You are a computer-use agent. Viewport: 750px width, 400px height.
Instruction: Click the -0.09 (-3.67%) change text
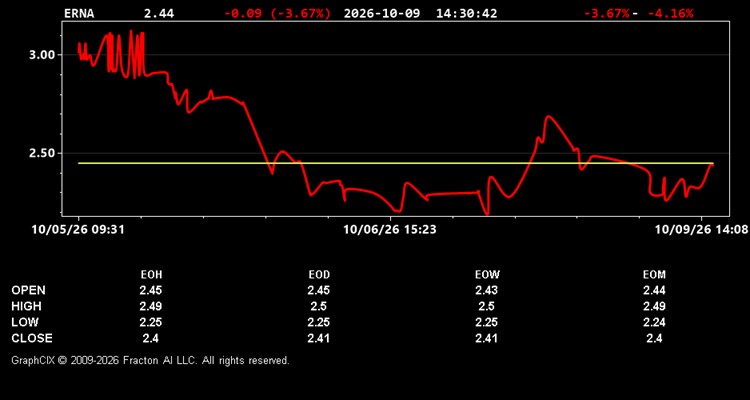[277, 13]
